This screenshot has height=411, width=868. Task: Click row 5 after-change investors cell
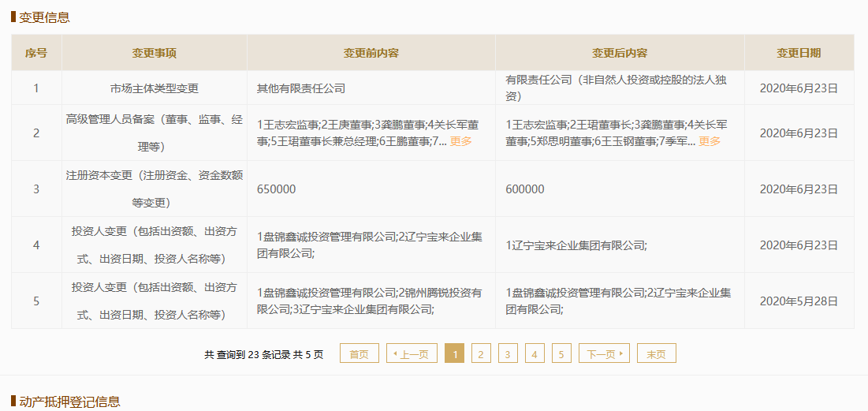pos(620,301)
